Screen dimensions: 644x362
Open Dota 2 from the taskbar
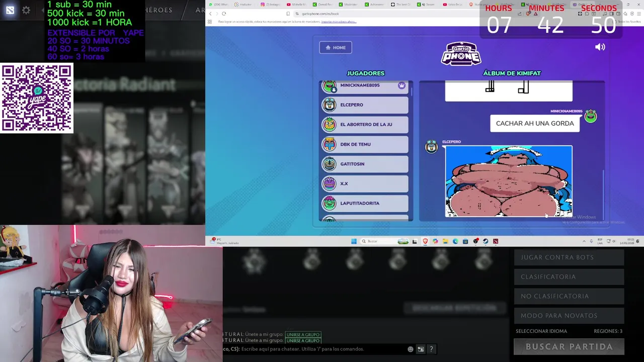496,241
